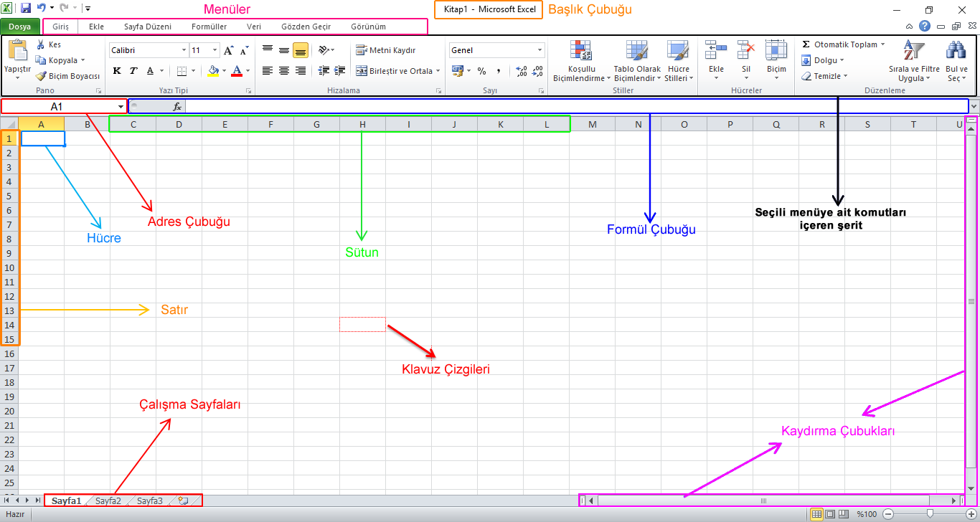
Task: Click the Kes (cut) scissors icon
Action: pos(41,44)
